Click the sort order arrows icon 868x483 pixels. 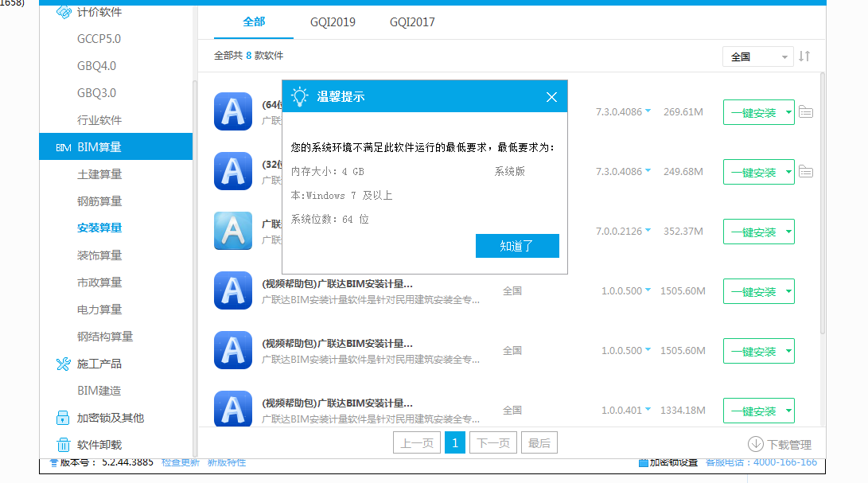click(x=804, y=56)
